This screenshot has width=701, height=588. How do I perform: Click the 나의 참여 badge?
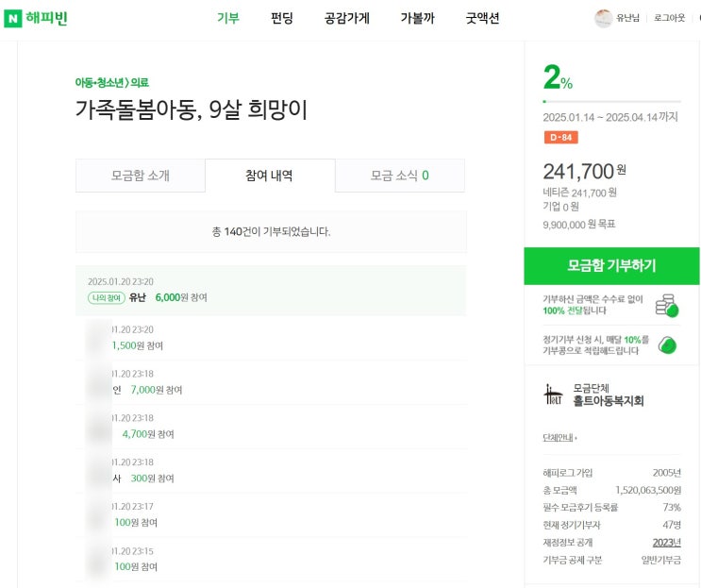tap(106, 297)
